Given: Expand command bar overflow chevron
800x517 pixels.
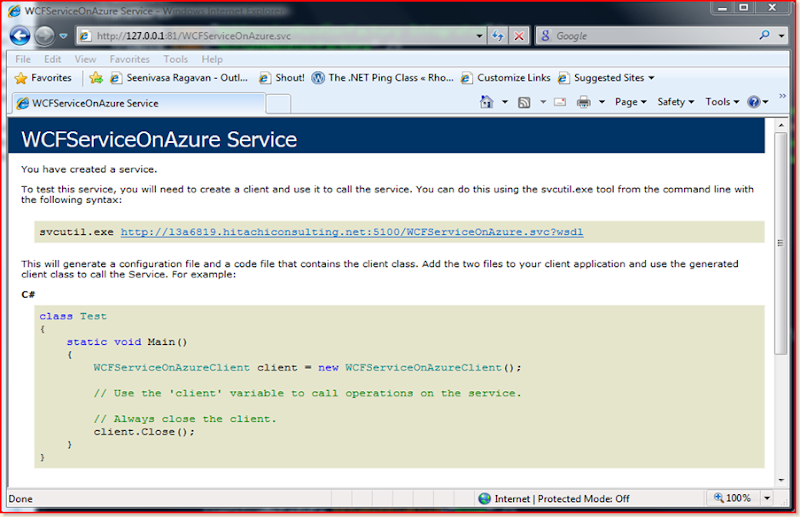Looking at the screenshot, I should point(782,96).
